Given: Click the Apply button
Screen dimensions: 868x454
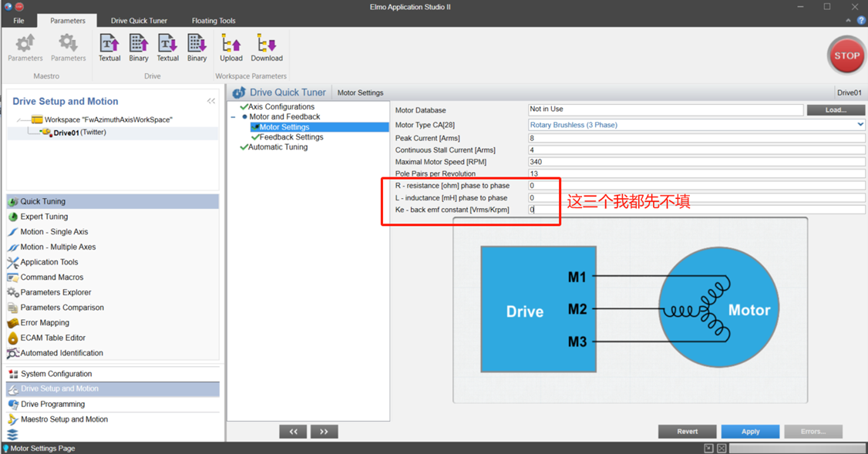Looking at the screenshot, I should pos(751,432).
